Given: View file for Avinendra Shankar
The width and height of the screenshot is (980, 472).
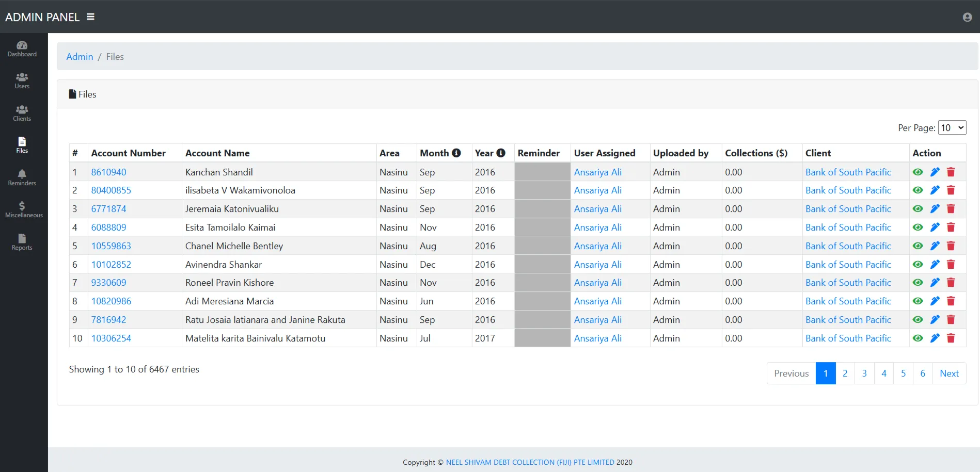Looking at the screenshot, I should click(918, 265).
